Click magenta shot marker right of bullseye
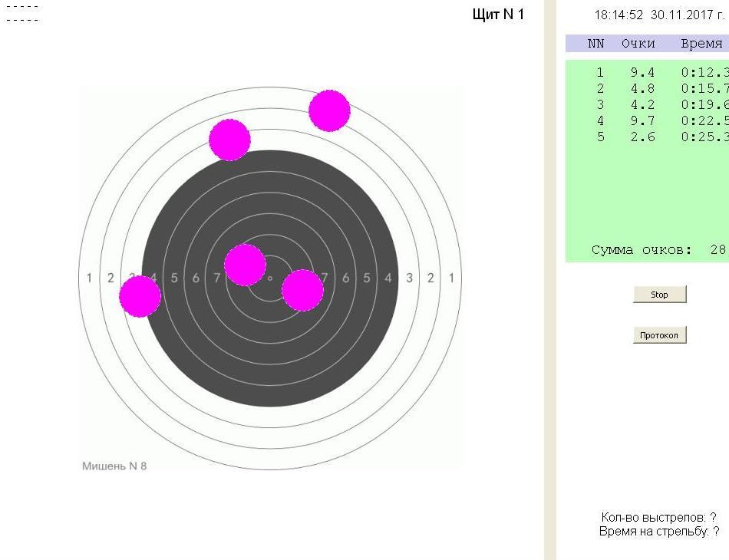The image size is (729, 560). click(302, 290)
